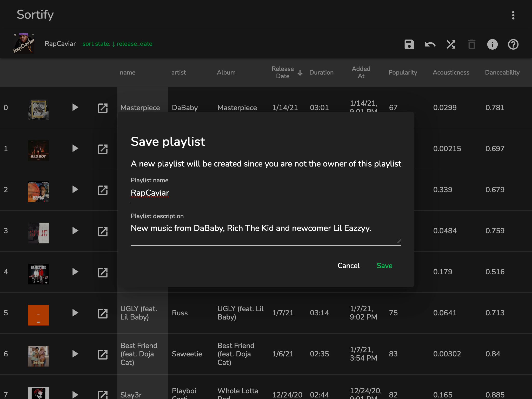Open the help question mark icon

(x=513, y=44)
